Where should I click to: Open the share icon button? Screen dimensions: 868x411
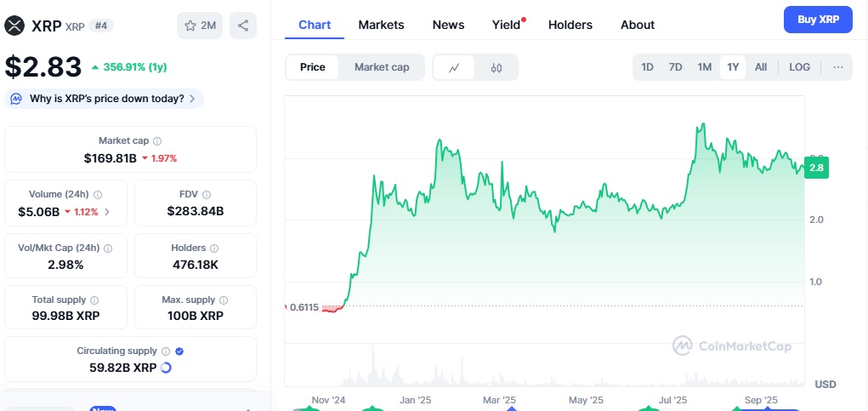(x=243, y=26)
